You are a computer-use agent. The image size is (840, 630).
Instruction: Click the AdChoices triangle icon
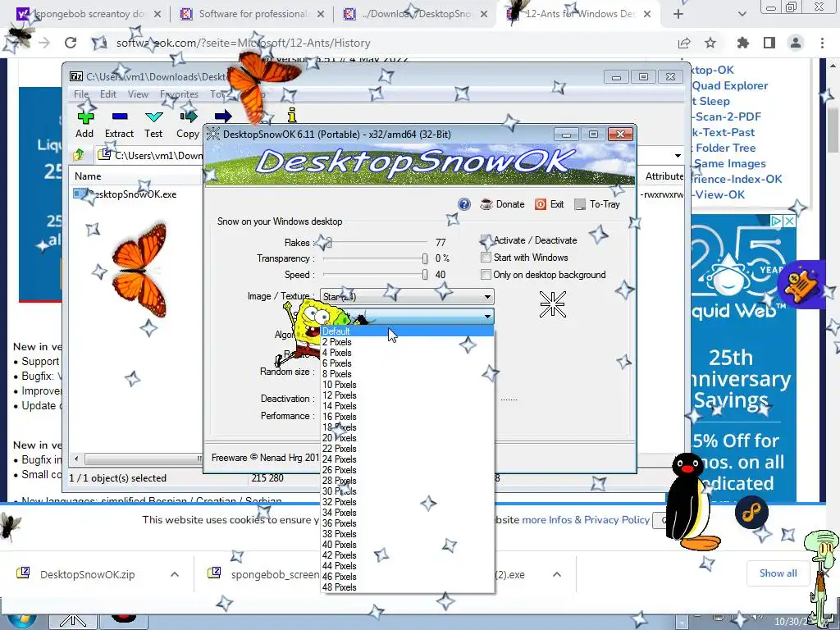pos(778,221)
